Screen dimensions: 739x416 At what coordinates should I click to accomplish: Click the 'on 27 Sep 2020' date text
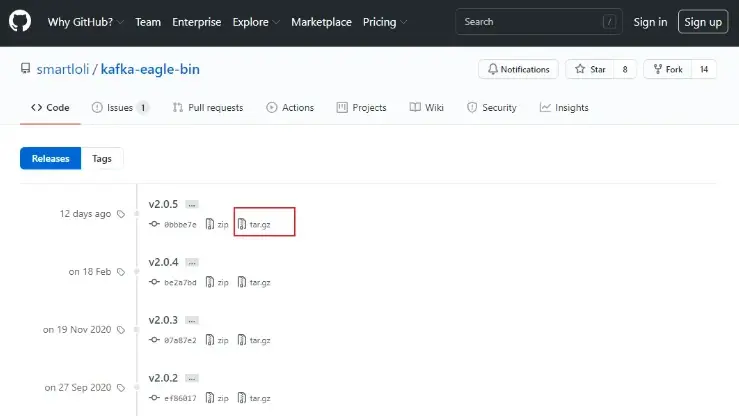tap(78, 388)
